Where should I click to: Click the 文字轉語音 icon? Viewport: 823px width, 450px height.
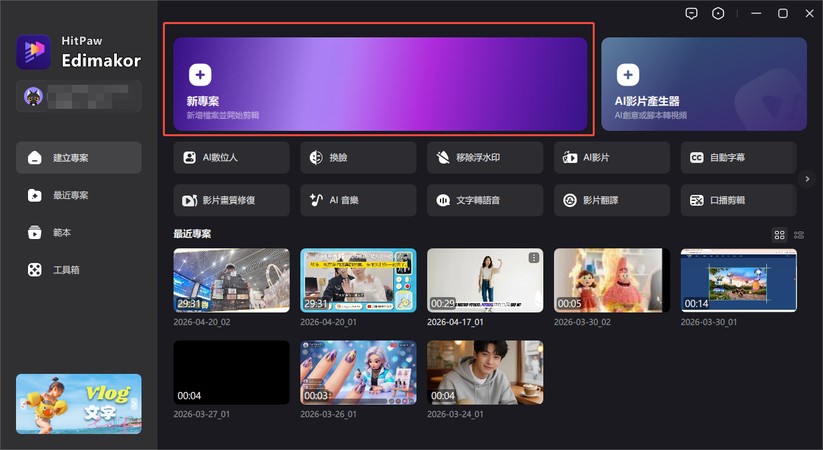pyautogui.click(x=443, y=200)
